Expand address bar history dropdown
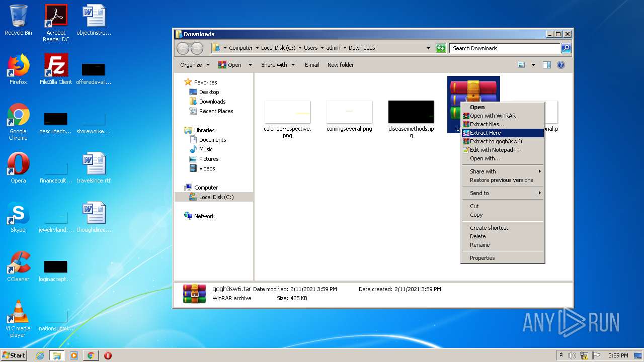This screenshot has width=644, height=362. point(428,48)
